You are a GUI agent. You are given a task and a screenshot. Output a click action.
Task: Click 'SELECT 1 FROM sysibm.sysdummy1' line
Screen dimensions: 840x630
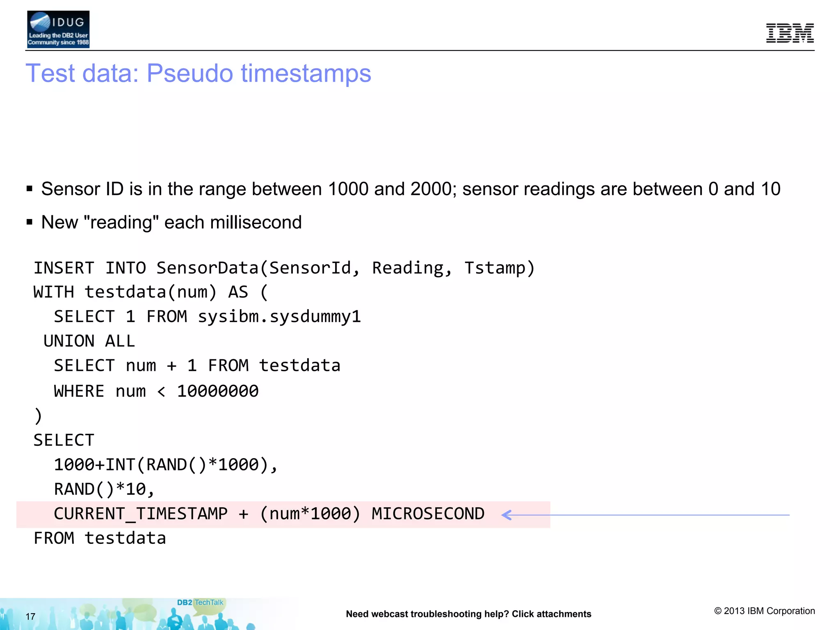pyautogui.click(x=207, y=317)
